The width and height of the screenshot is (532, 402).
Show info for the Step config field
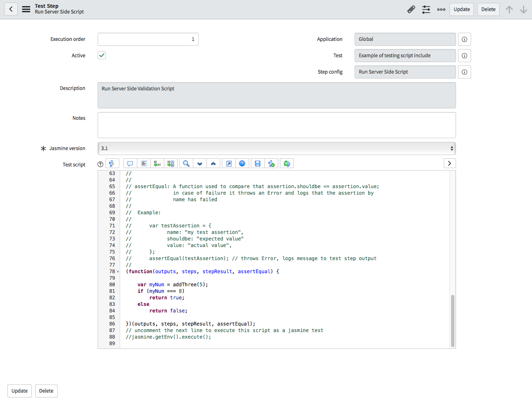(465, 72)
